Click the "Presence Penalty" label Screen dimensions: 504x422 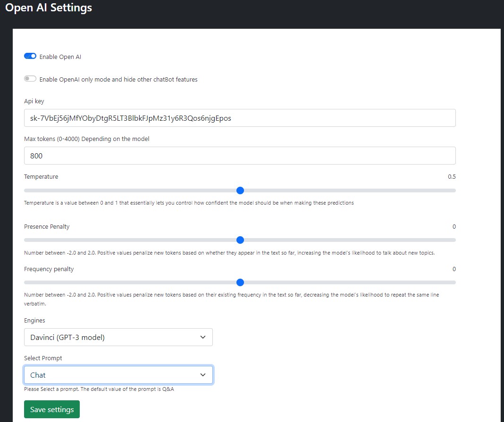[47, 226]
